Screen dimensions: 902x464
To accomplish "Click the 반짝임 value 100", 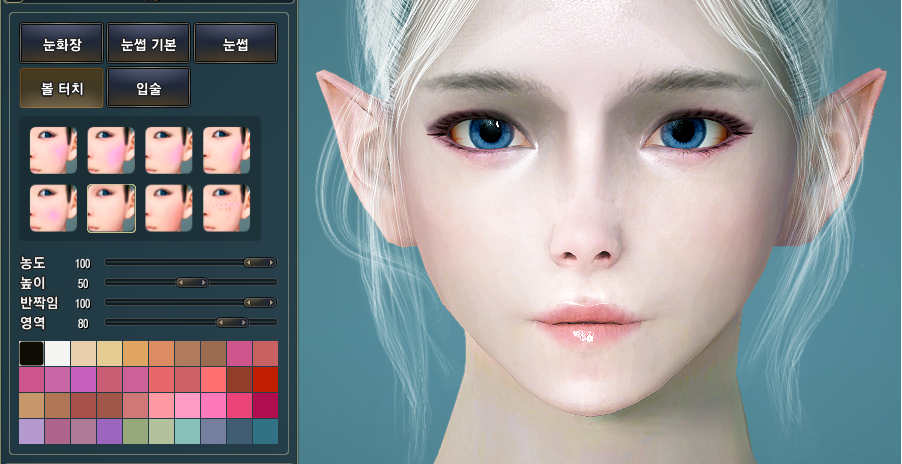I will (83, 304).
